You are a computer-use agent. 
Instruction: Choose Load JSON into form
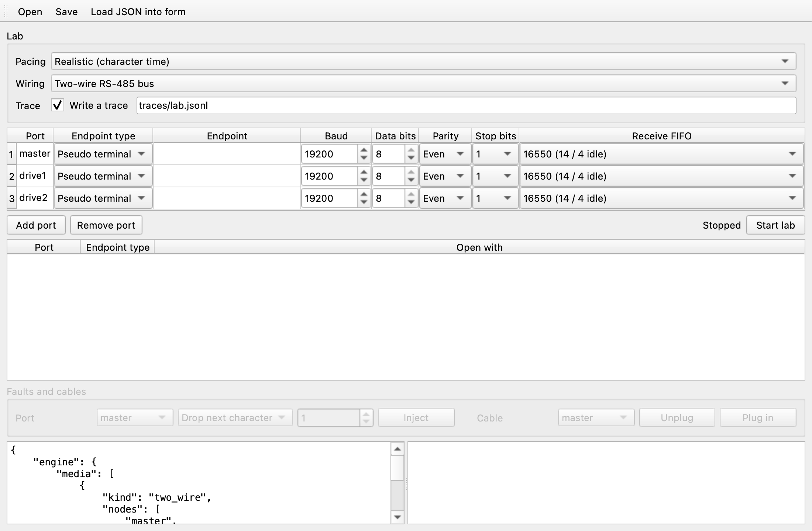pos(138,12)
